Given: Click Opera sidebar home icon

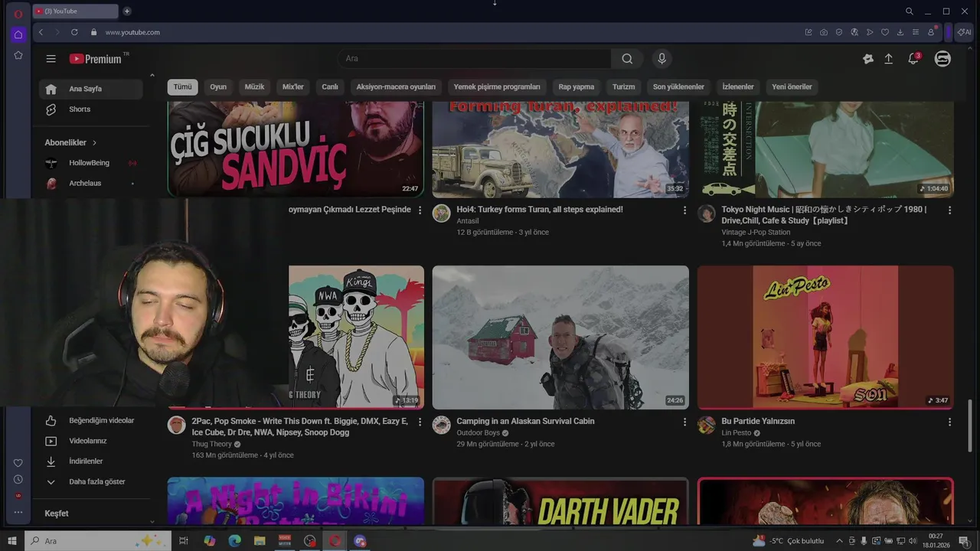Looking at the screenshot, I should [18, 34].
